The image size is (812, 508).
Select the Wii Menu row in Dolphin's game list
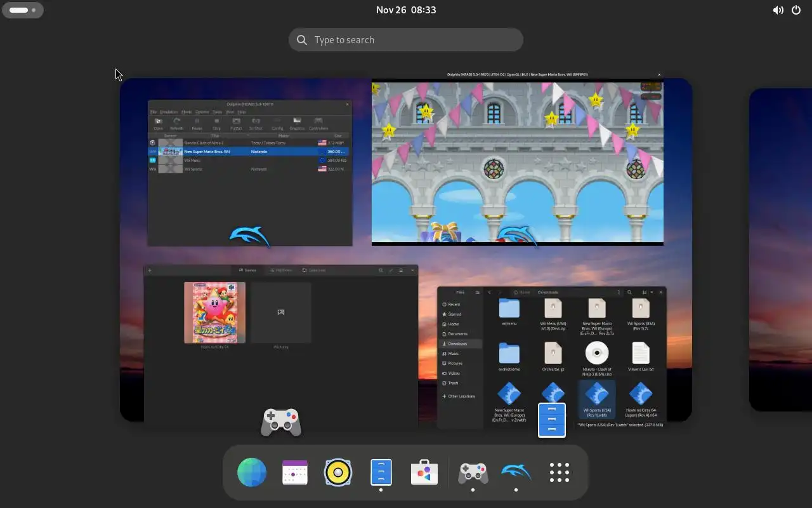point(249,160)
